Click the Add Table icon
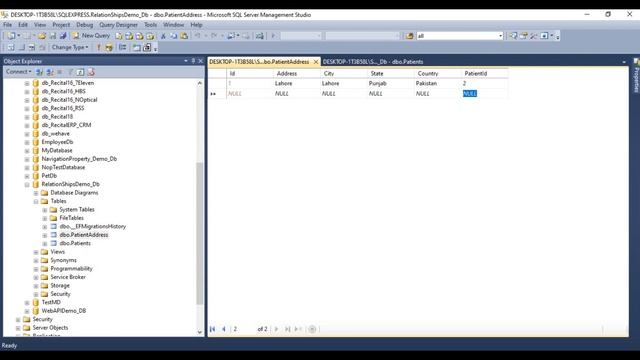The width and height of the screenshot is (640, 360). [136, 47]
